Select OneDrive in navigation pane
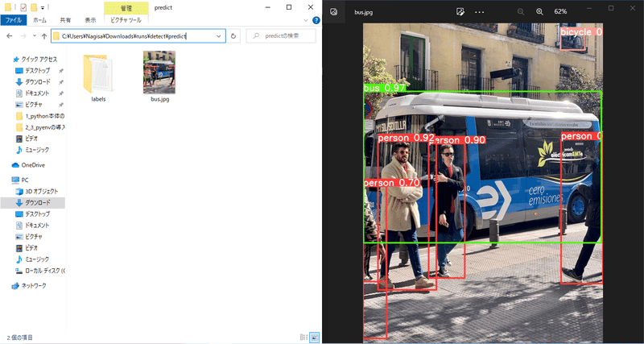Image resolution: width=644 pixels, height=344 pixels. [28, 165]
